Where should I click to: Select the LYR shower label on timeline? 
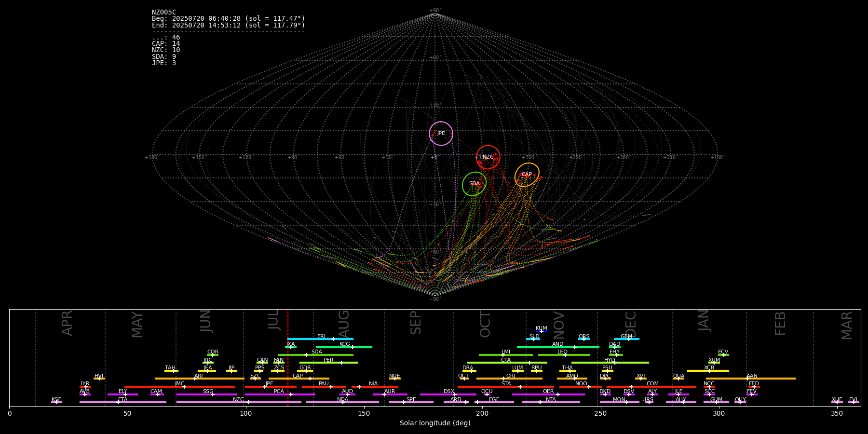click(85, 384)
